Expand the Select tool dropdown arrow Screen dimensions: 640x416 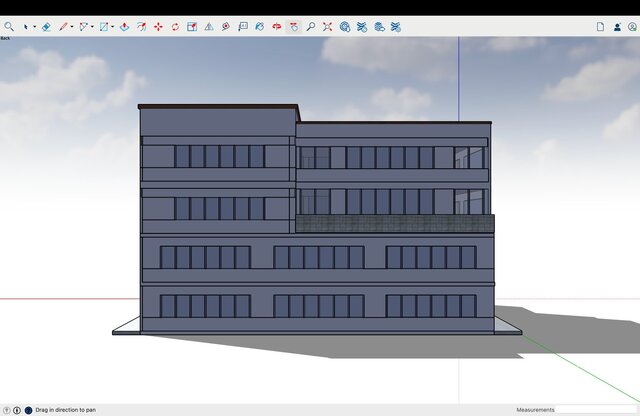(35, 27)
